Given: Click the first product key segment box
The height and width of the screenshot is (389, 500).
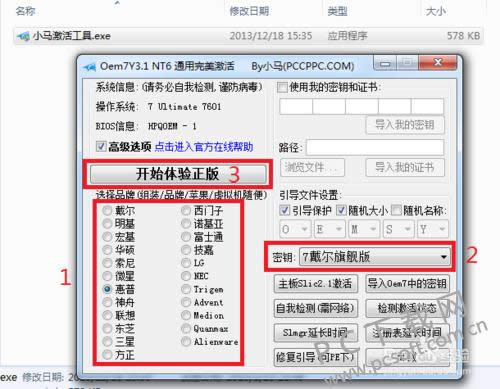Looking at the screenshot, I should (296, 106).
